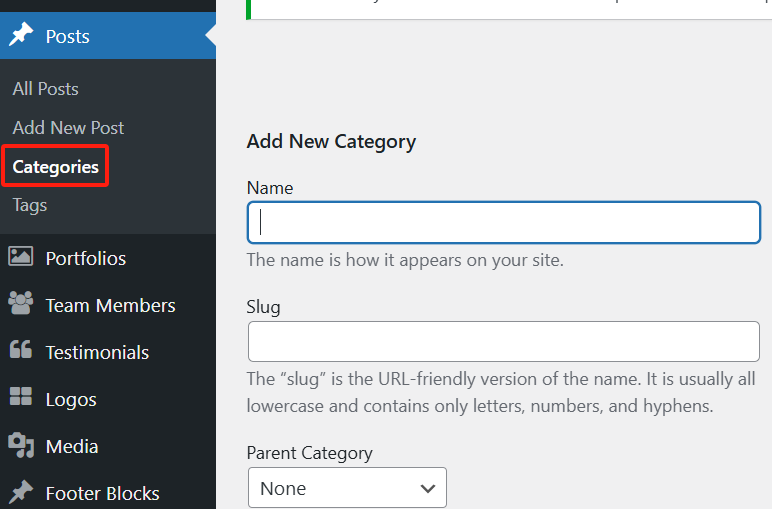The image size is (772, 509).
Task: Click the Team Members people icon
Action: (x=20, y=304)
